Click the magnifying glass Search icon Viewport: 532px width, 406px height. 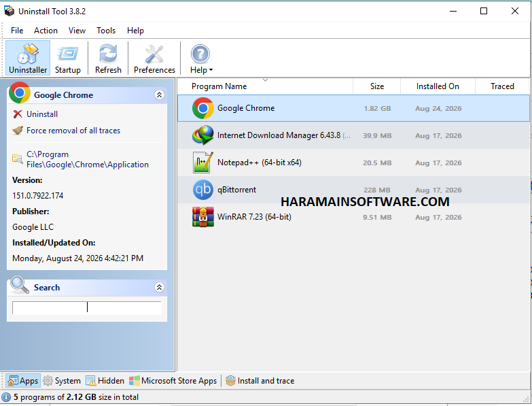tap(20, 284)
